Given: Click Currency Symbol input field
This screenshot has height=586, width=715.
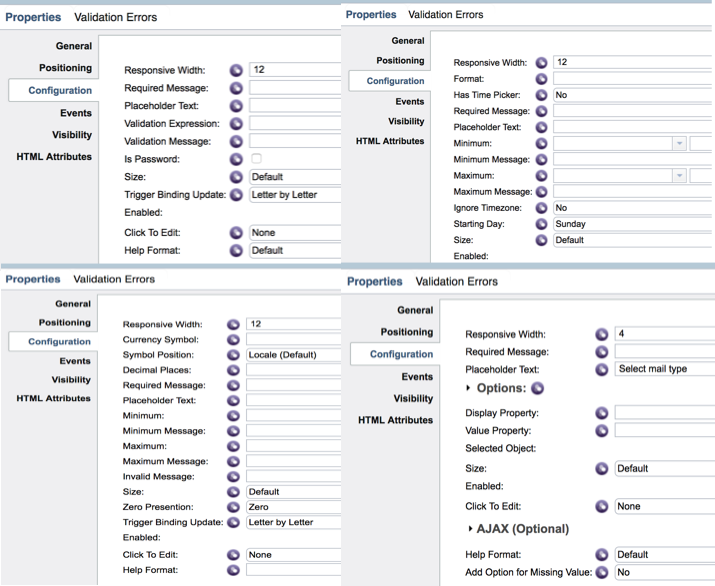Looking at the screenshot, I should (293, 340).
